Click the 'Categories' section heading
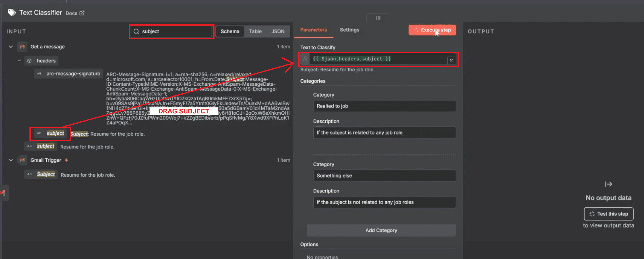The image size is (644, 259). 313,81
